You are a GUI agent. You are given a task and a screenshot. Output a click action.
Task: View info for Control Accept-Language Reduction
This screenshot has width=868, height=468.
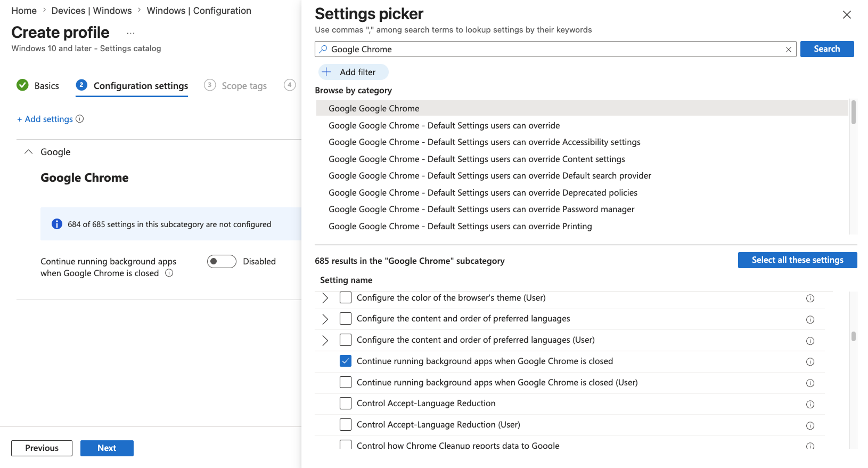(810, 405)
